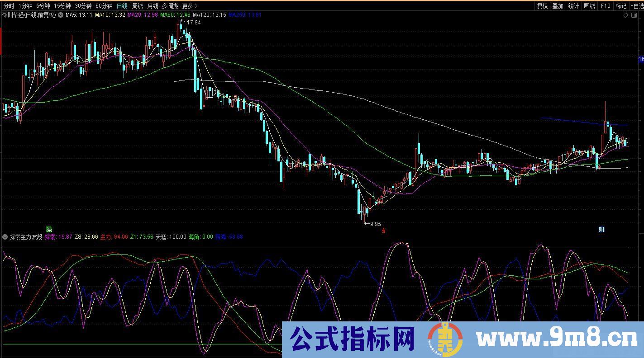Open the 统计 statistics tool
644x358 pixels.
point(573,6)
